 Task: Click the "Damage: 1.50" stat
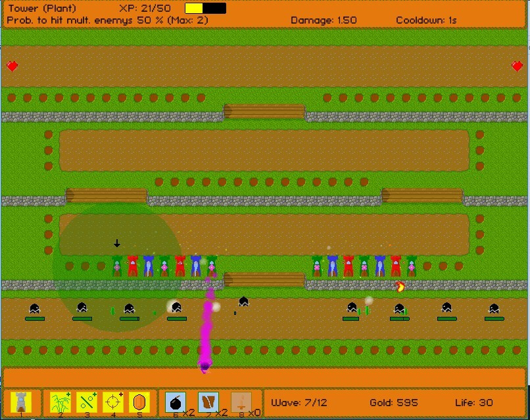pyautogui.click(x=324, y=20)
